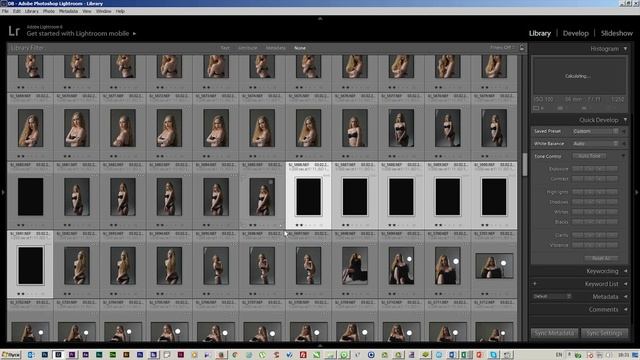Collapse the Tone Control section arrow
Screen dimensions: 640x360
pyautogui.click(x=623, y=156)
